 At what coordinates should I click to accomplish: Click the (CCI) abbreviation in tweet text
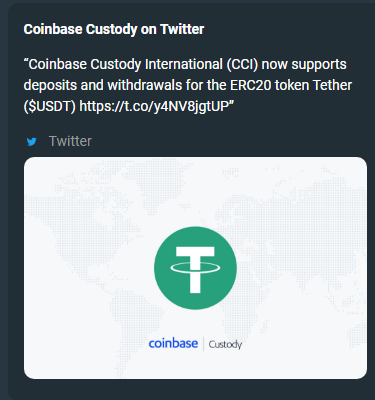(x=242, y=64)
